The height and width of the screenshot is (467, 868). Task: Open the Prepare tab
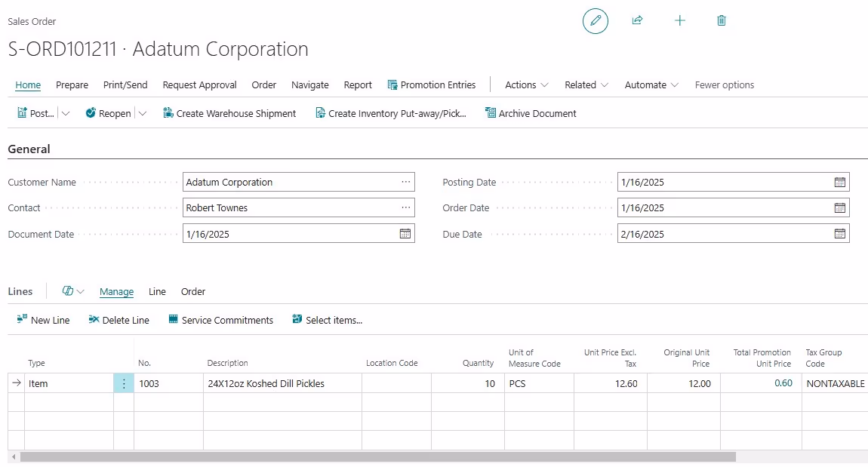72,84
